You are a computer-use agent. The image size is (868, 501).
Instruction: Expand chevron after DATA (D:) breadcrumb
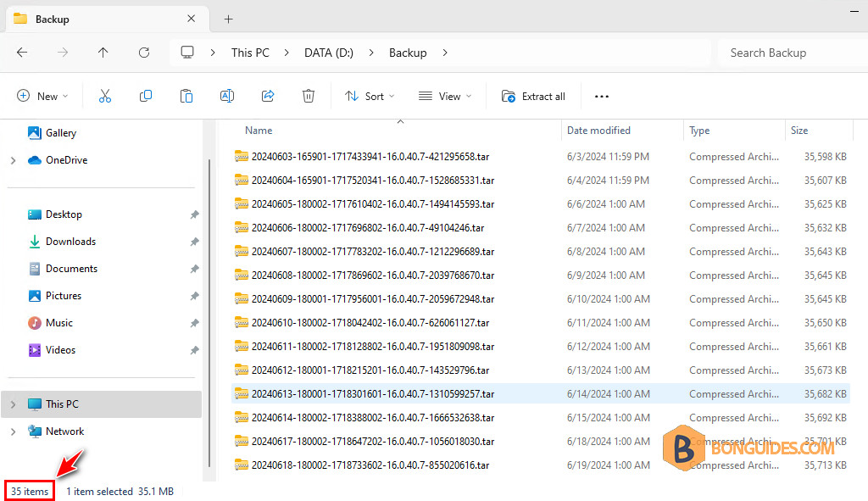pyautogui.click(x=371, y=53)
